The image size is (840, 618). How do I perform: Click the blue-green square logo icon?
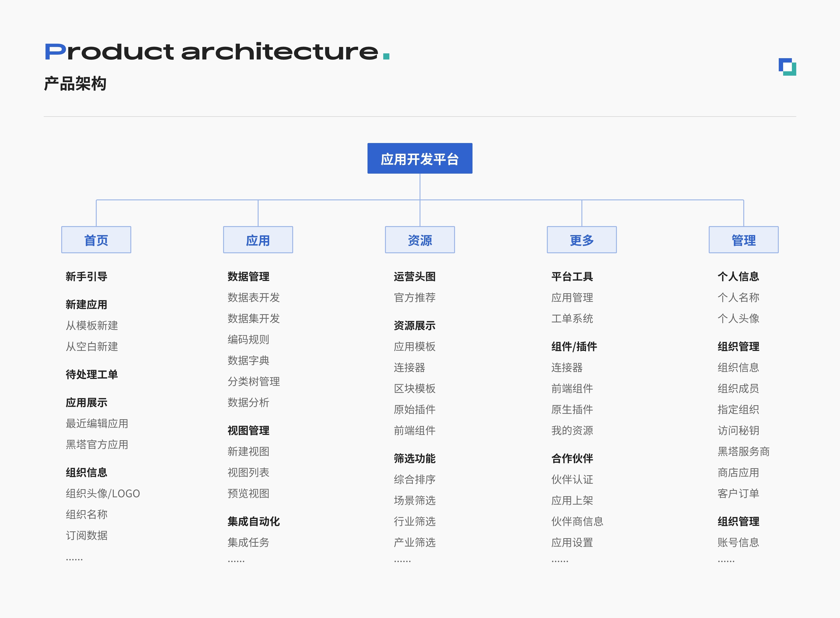787,66
